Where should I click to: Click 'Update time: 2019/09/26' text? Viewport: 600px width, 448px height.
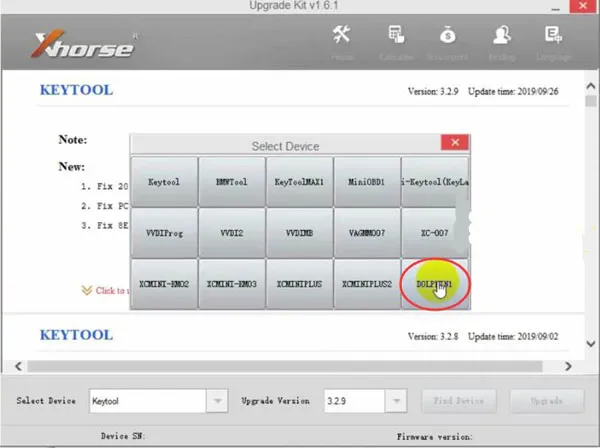[513, 92]
